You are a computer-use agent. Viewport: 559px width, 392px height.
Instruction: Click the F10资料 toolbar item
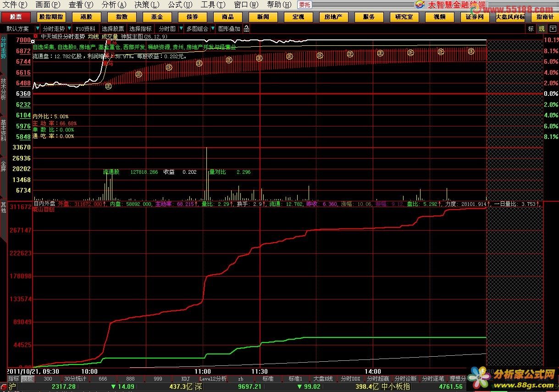click(85, 28)
